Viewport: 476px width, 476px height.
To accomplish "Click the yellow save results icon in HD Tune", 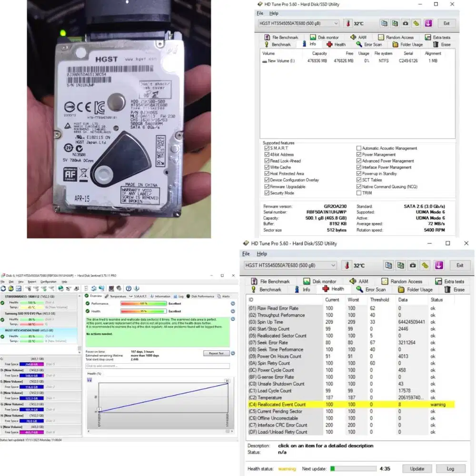I will pos(416,23).
